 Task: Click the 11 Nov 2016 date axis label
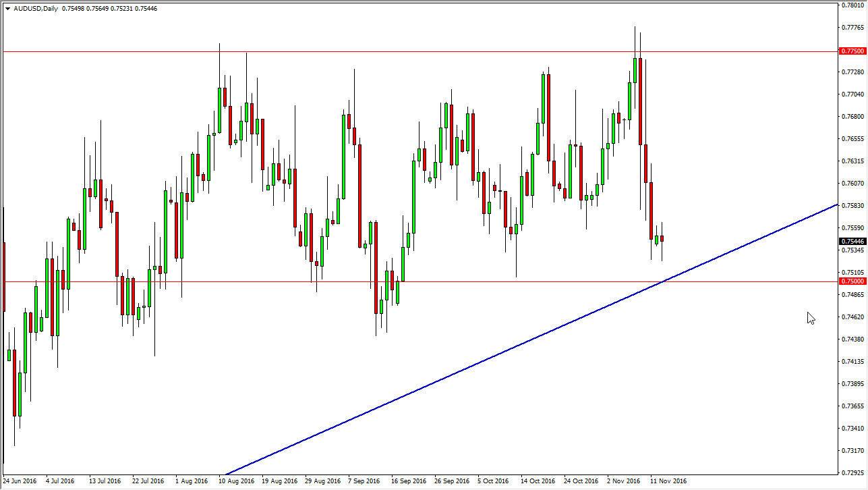tap(669, 481)
